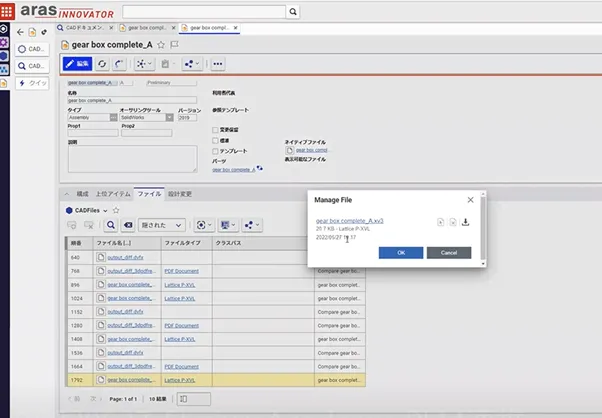602x418 pixels.
Task: Open the orange document icon in the left rail
Action: tap(4, 83)
